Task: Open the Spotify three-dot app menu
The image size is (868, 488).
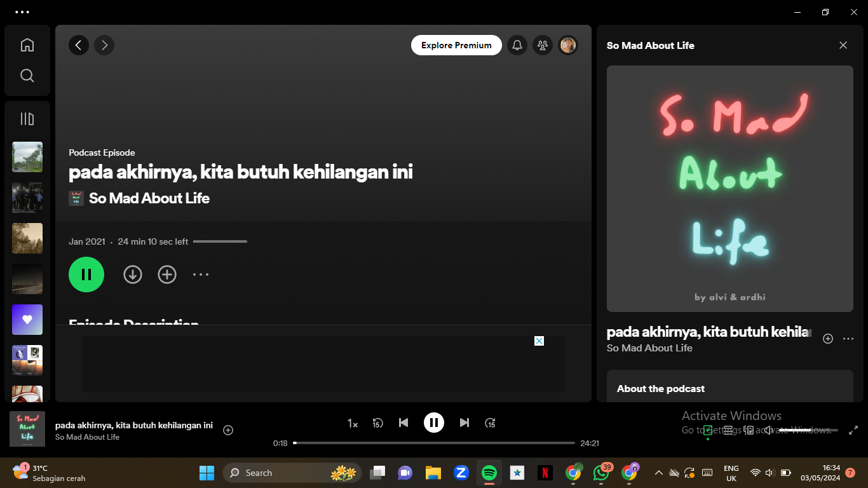Action: click(22, 12)
